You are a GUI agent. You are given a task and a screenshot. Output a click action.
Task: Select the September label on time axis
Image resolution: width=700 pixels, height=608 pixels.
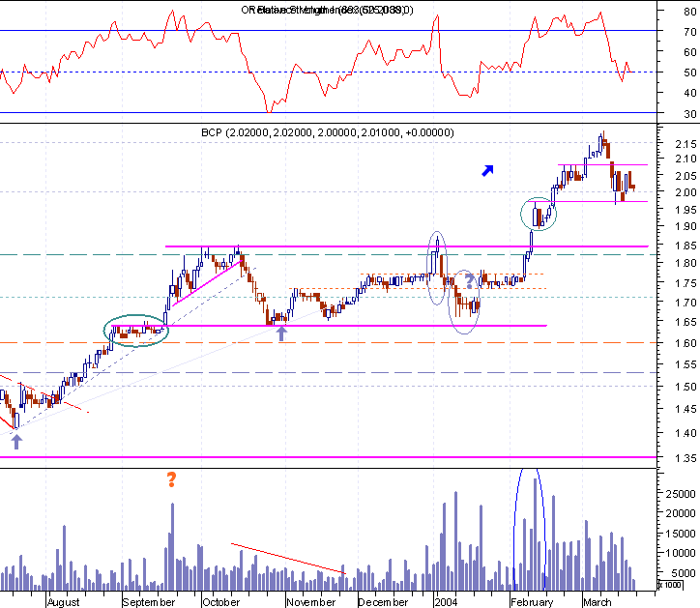[x=149, y=602]
